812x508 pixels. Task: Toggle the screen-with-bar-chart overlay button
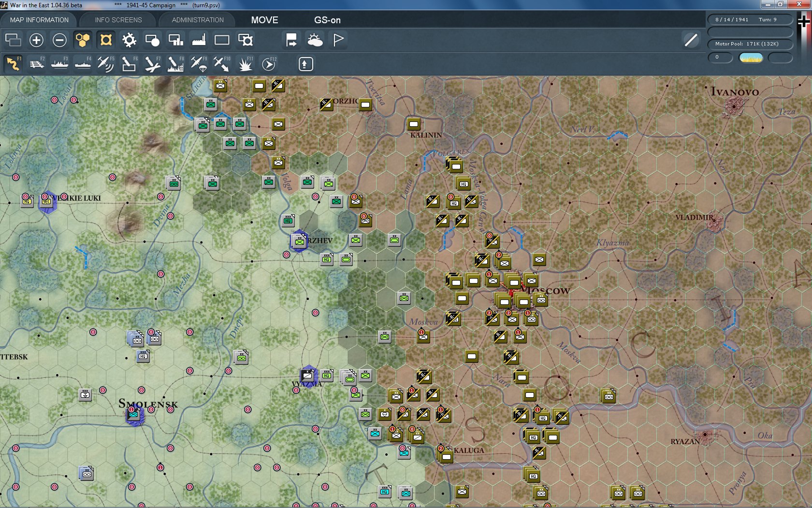tap(175, 40)
